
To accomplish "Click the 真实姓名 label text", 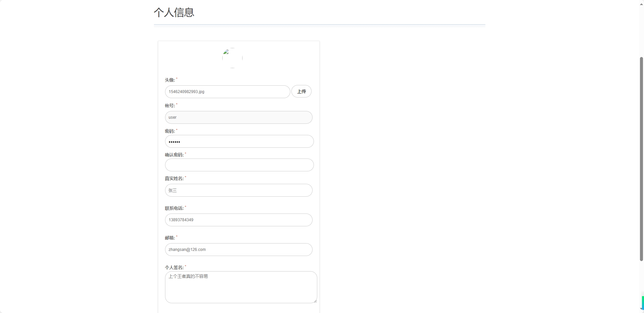I will tap(174, 178).
